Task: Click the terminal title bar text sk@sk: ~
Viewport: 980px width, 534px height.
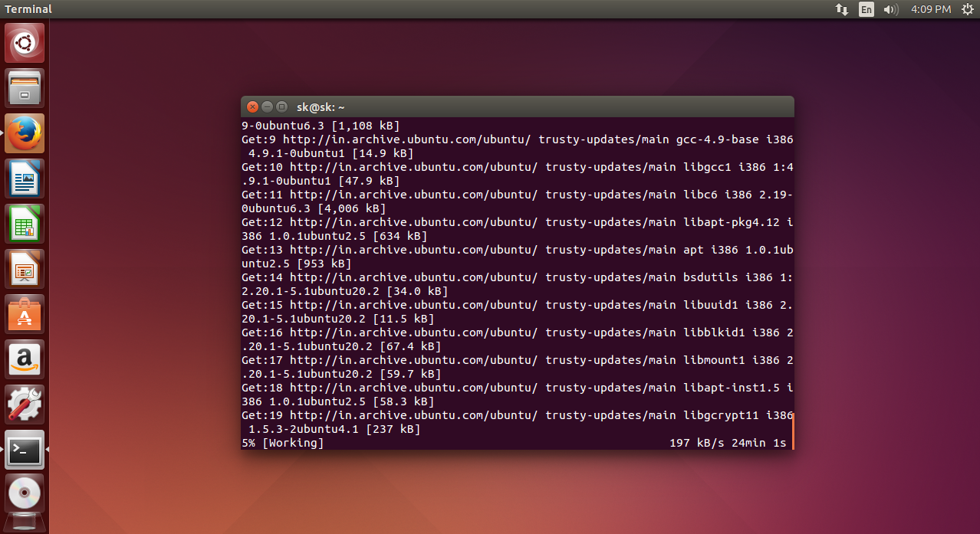Action: pos(321,107)
